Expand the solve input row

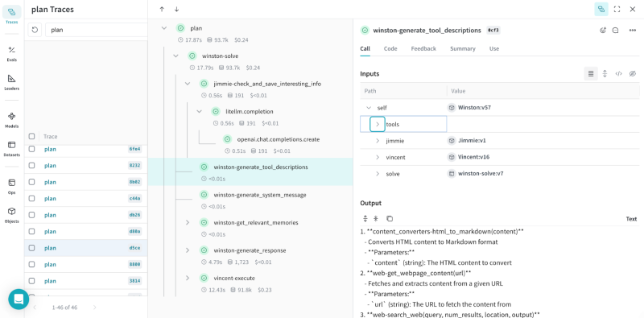[378, 174]
